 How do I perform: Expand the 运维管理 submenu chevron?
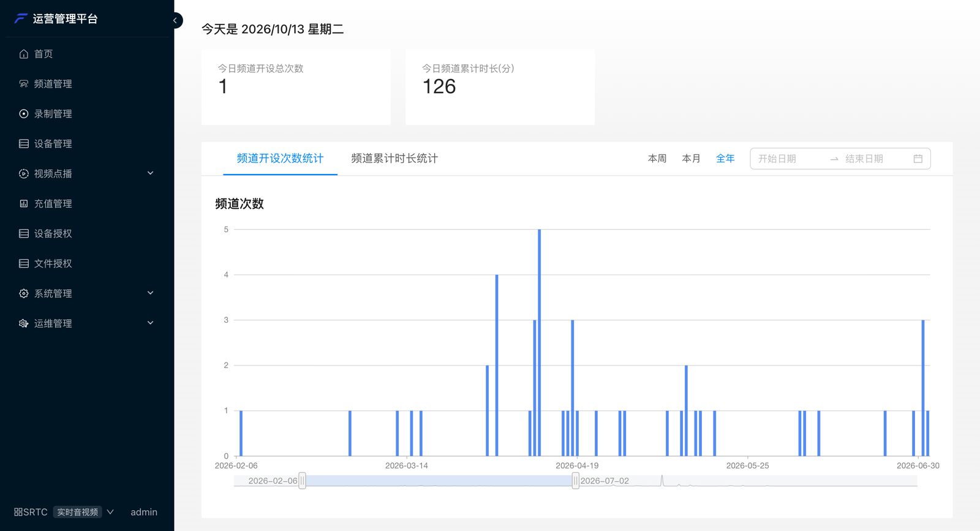[x=151, y=323]
